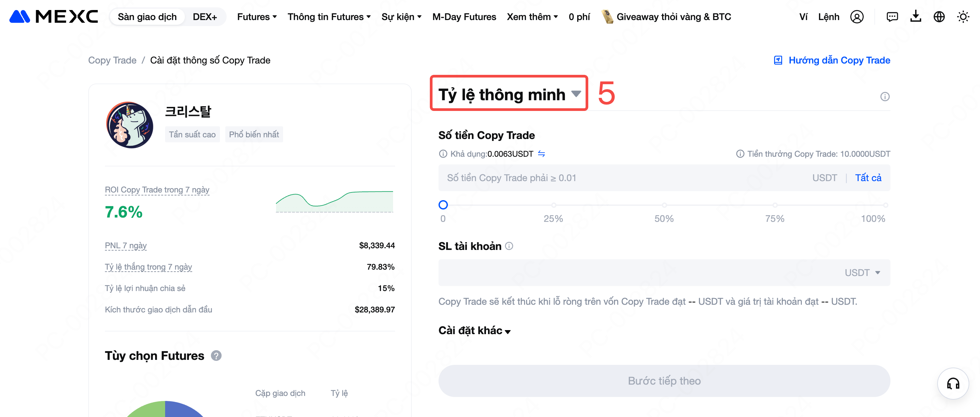Click the info icon beside SL tài khoản

point(509,246)
